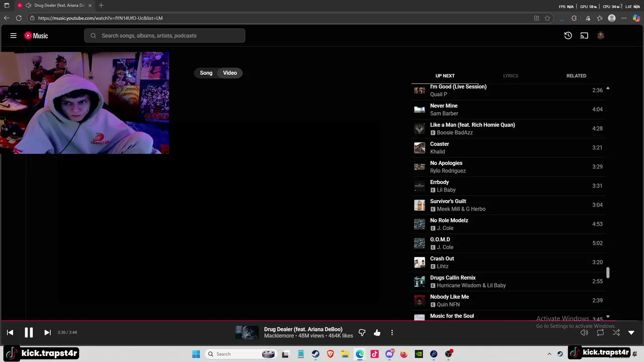Play Like a Man feat. Rich Homie Quan
The height and width of the screenshot is (362, 644).
[x=509, y=129]
